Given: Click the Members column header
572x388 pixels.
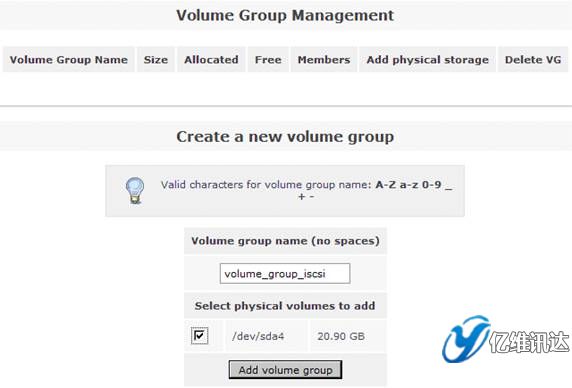Looking at the screenshot, I should coord(324,59).
